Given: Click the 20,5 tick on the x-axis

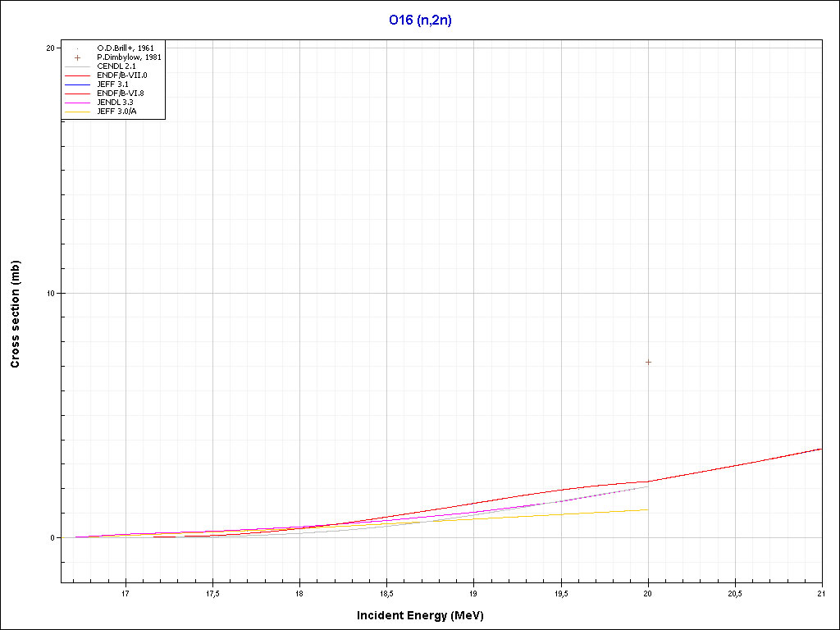Looking at the screenshot, I should point(734,593).
